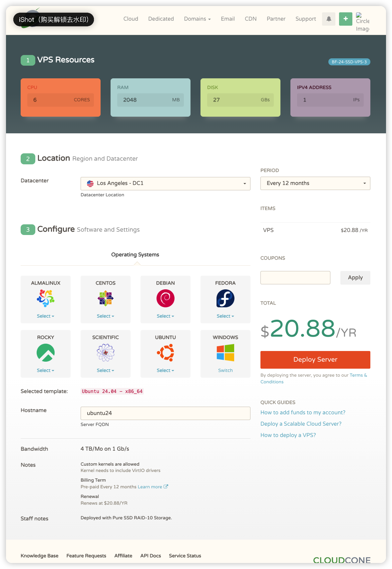Open the billing Period dropdown
392x569 pixels.
tap(315, 183)
